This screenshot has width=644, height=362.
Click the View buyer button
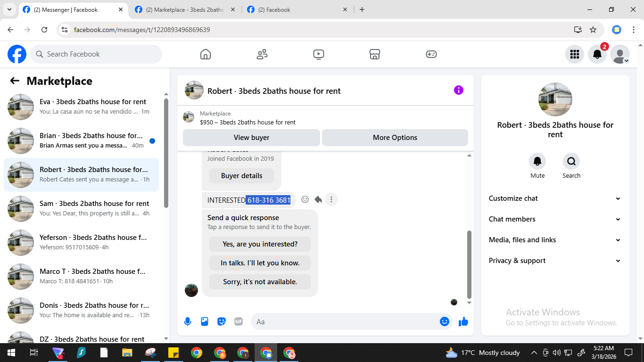pos(251,138)
